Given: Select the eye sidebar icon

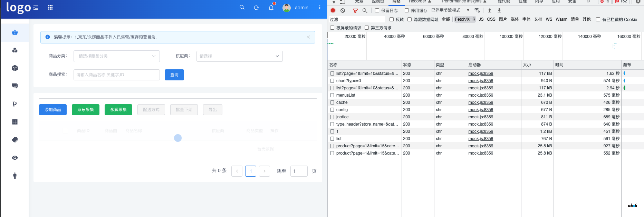Looking at the screenshot, I should pyautogui.click(x=15, y=158).
